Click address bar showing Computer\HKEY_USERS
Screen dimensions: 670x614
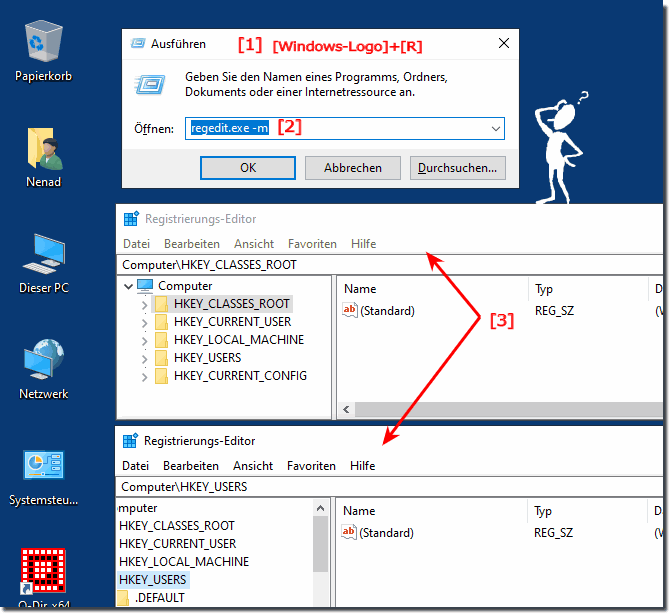[x=389, y=487]
